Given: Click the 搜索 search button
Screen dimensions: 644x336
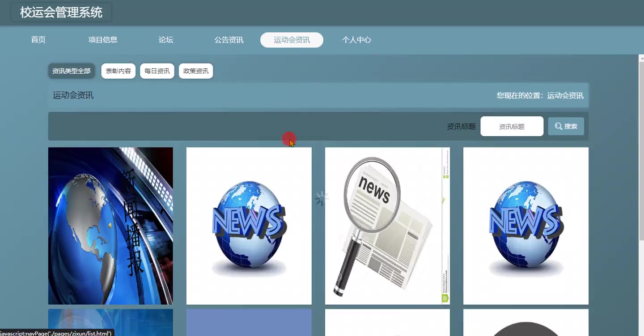Looking at the screenshot, I should coord(566,126).
